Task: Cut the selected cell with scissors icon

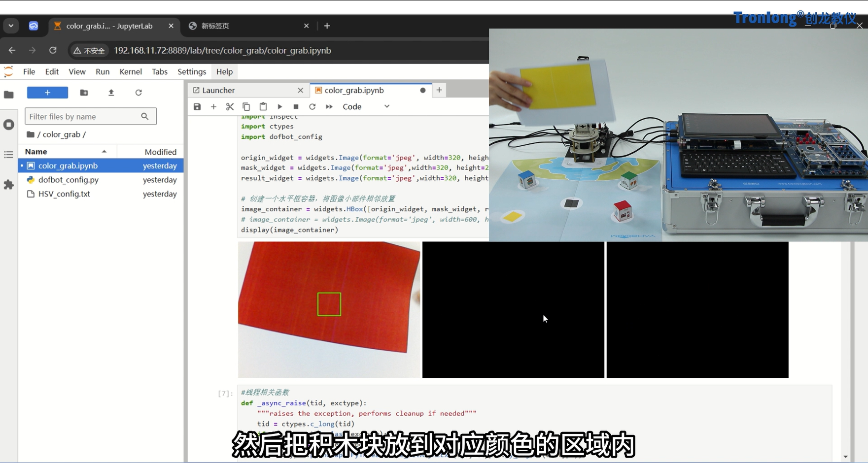Action: pyautogui.click(x=230, y=106)
